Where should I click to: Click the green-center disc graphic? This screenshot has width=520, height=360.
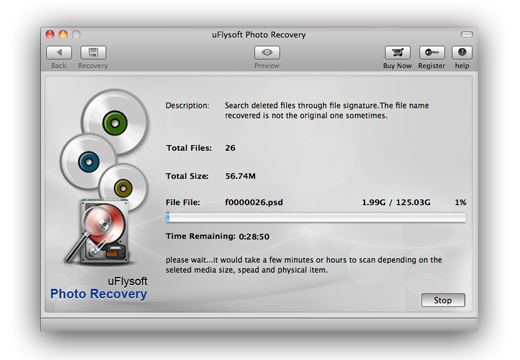point(115,123)
